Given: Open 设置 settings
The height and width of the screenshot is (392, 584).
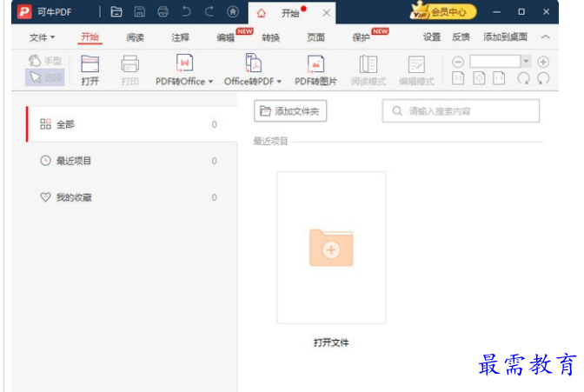Looking at the screenshot, I should 432,37.
